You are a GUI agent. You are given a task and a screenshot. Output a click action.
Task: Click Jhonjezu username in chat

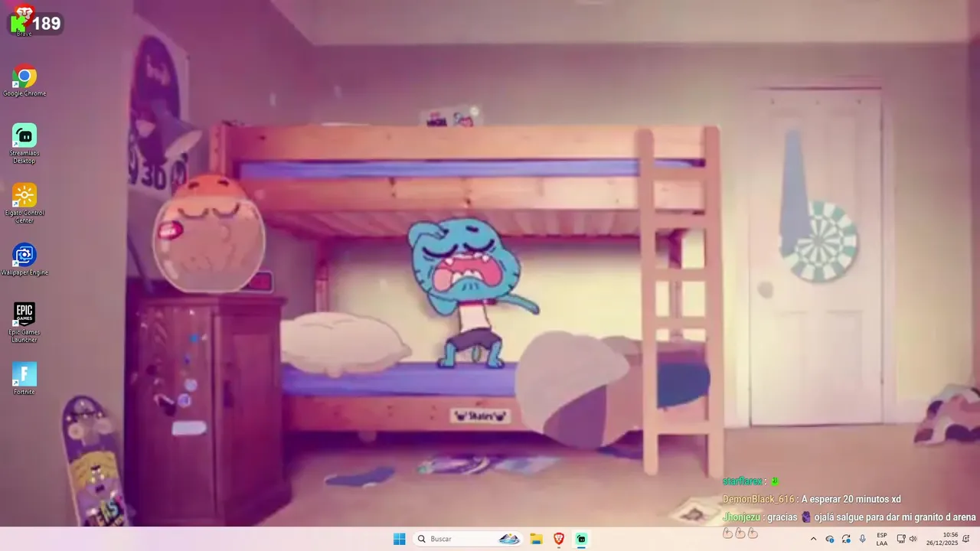point(741,517)
